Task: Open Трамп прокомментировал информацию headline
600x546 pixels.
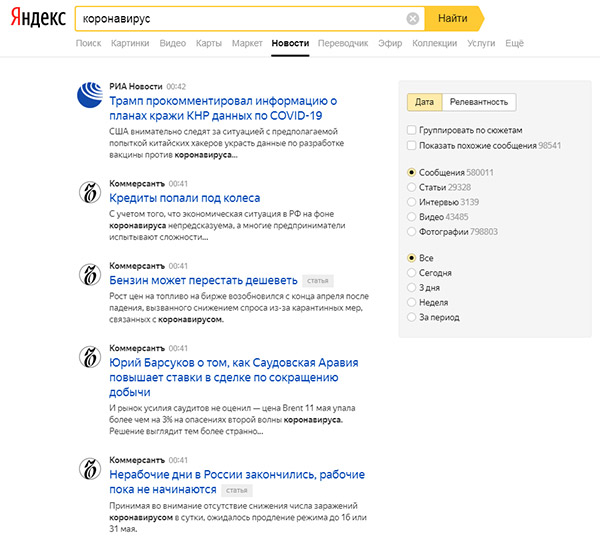Action: [x=223, y=108]
